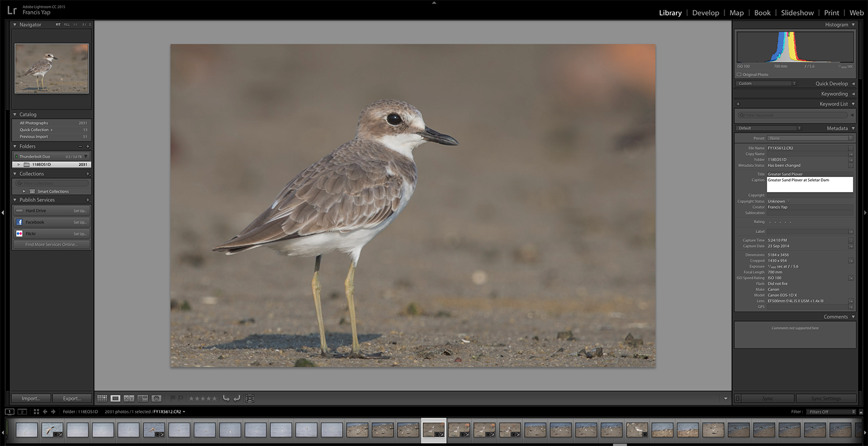Select the Loupe view icon
The image size is (868, 446).
click(115, 399)
